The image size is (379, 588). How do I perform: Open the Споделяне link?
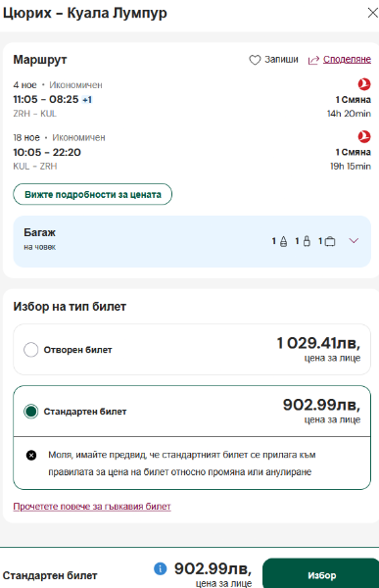point(347,59)
